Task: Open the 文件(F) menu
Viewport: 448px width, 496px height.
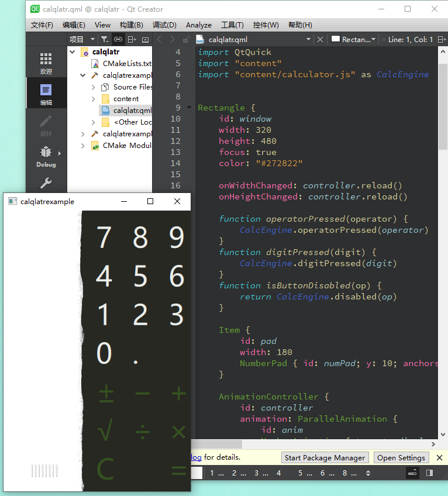Action: pyautogui.click(x=42, y=25)
